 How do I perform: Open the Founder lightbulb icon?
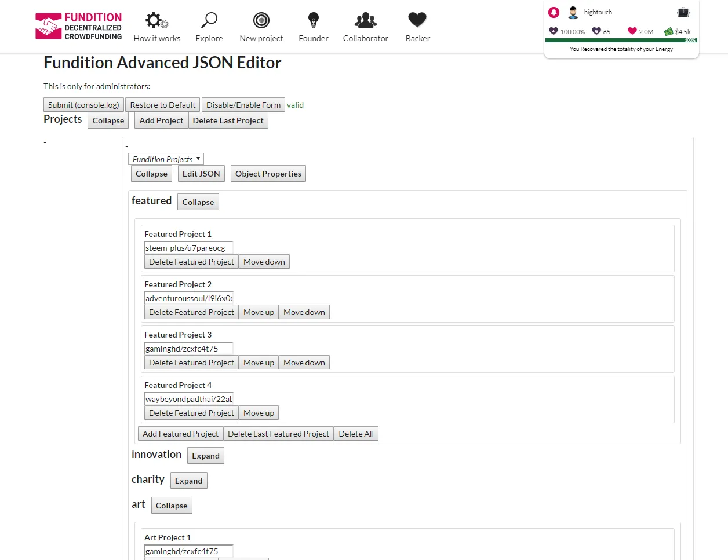[314, 20]
